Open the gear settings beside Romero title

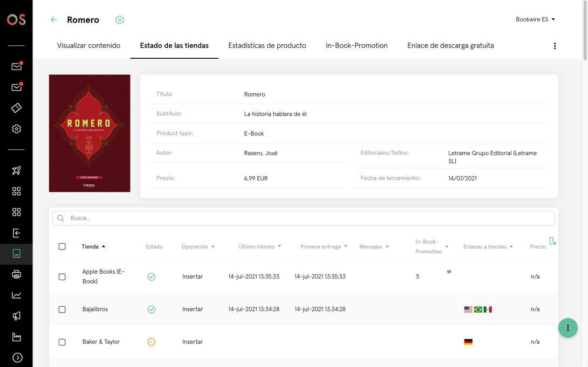119,19
